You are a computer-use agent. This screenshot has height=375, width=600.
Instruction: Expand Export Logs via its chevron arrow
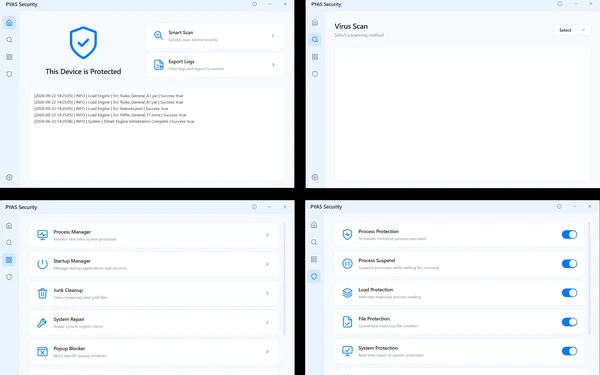click(x=273, y=65)
